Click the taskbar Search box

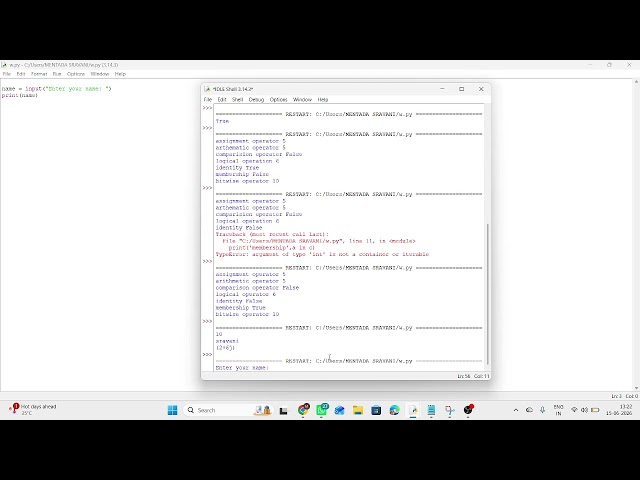[x=229, y=410]
